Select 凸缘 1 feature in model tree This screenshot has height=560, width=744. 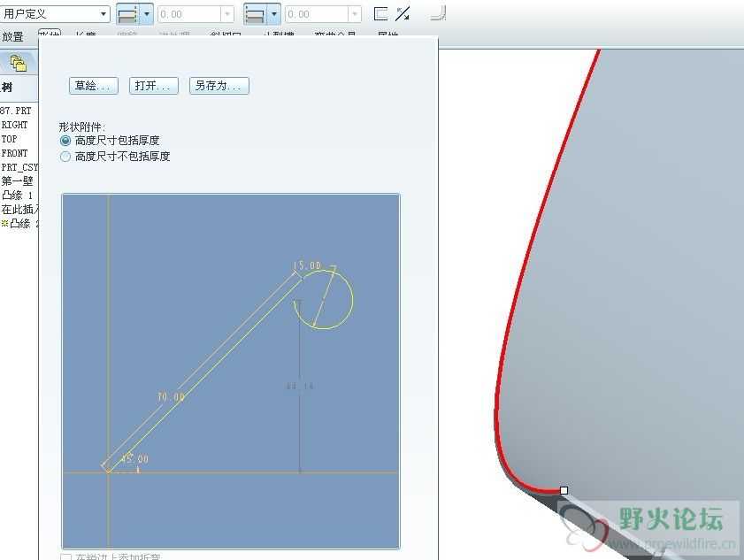coord(18,195)
